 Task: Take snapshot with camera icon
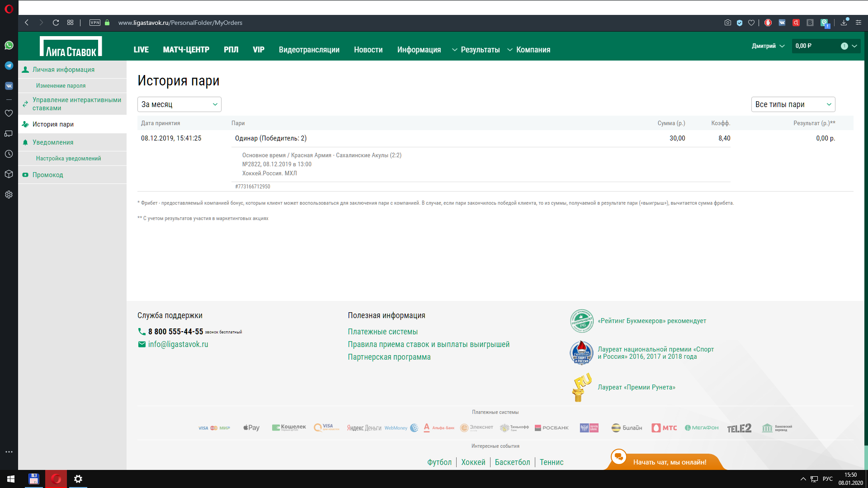pos(727,23)
